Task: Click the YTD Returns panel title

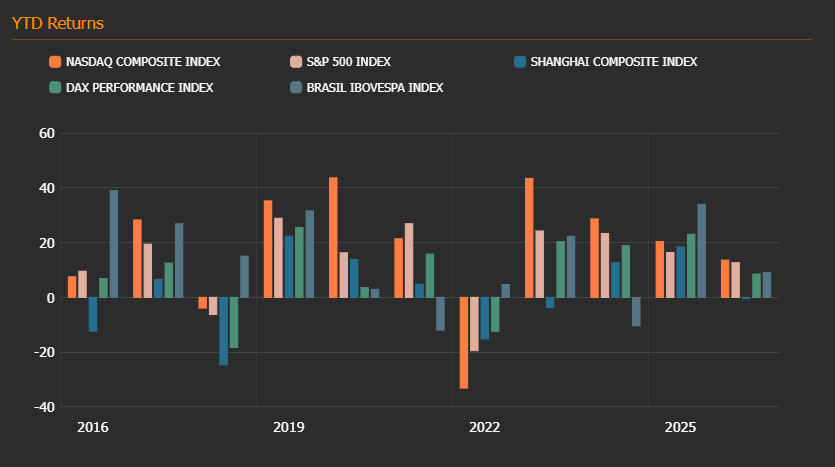Action: pos(58,23)
